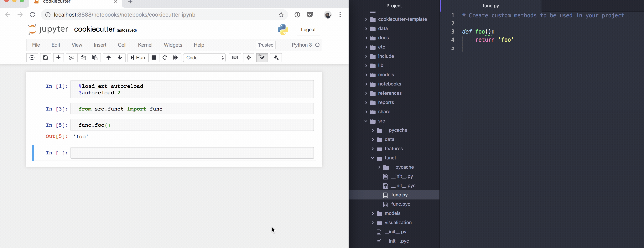The width and height of the screenshot is (644, 248).
Task: Click the Run button
Action: pyautogui.click(x=138, y=58)
